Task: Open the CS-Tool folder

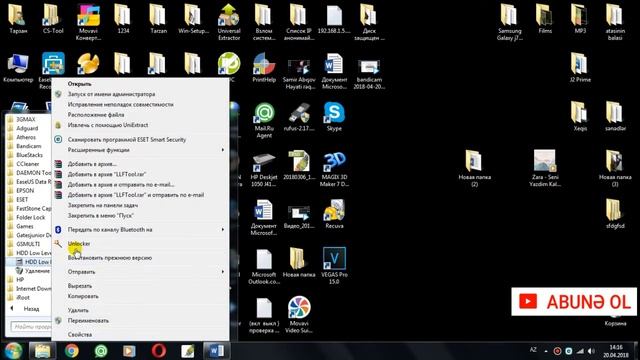Action: tap(53, 19)
